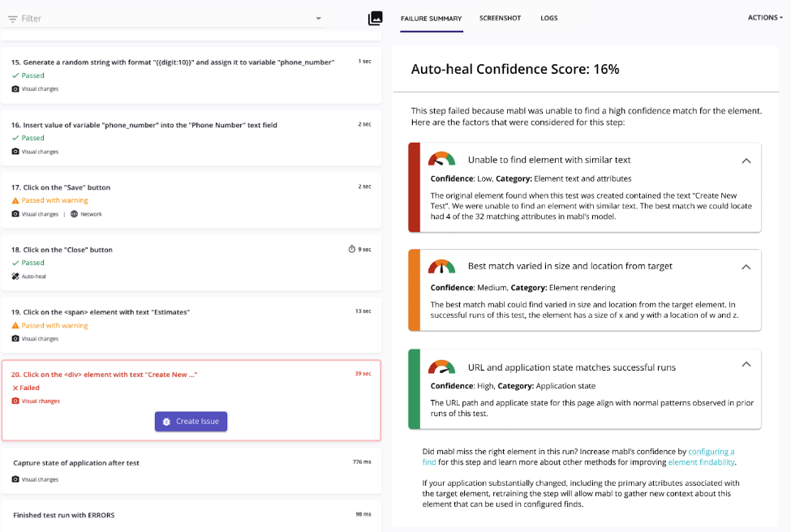
Task: Collapse the 'Best match varied' card
Action: point(746,266)
